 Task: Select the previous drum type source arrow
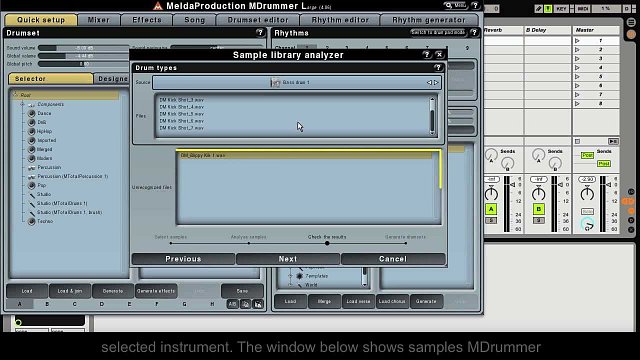[x=429, y=82]
